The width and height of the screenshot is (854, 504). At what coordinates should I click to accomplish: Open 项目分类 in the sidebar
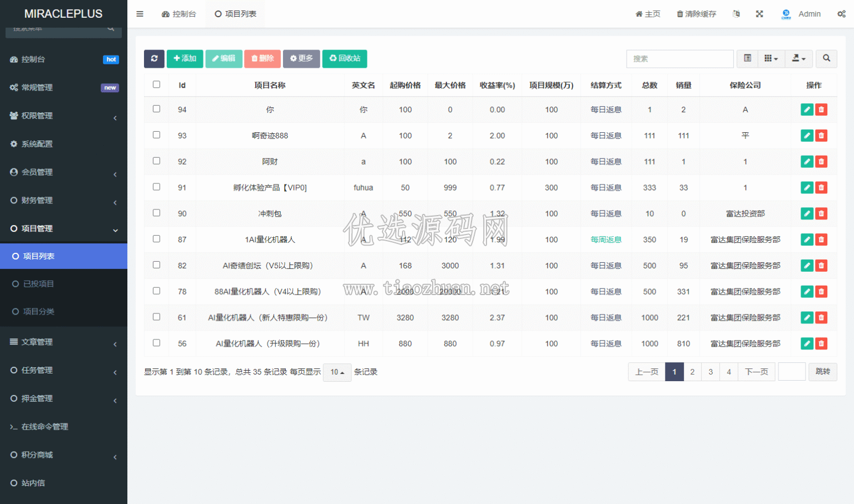[x=63, y=312]
